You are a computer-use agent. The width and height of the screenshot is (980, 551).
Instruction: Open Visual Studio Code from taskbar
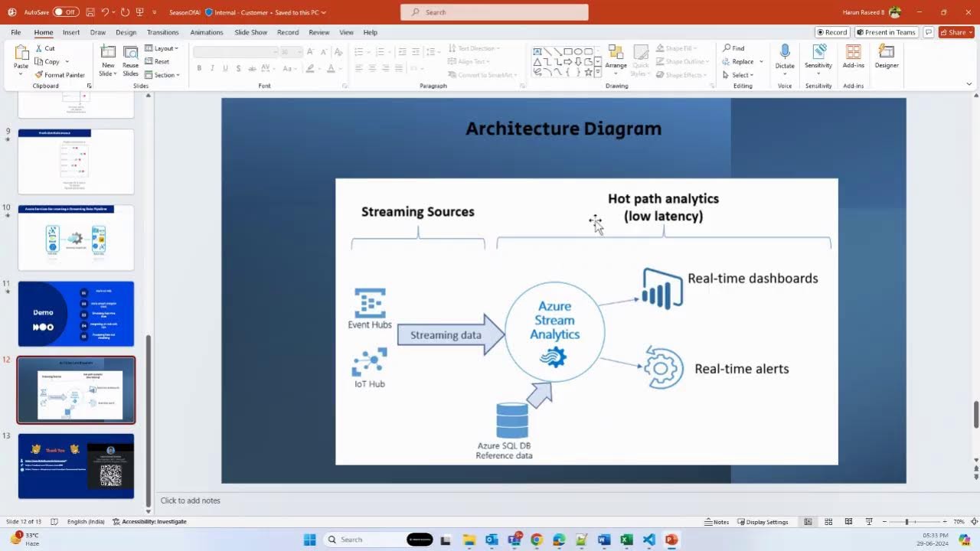[648, 540]
